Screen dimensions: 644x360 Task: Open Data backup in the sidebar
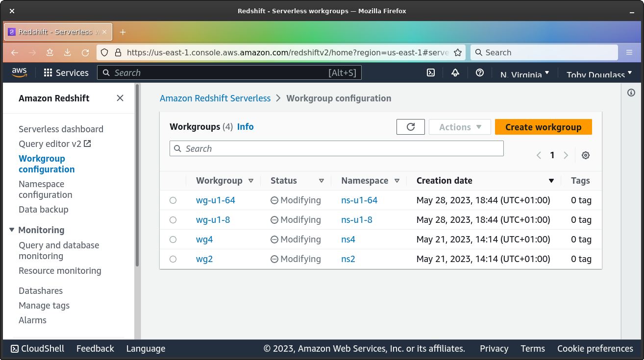[44, 210]
